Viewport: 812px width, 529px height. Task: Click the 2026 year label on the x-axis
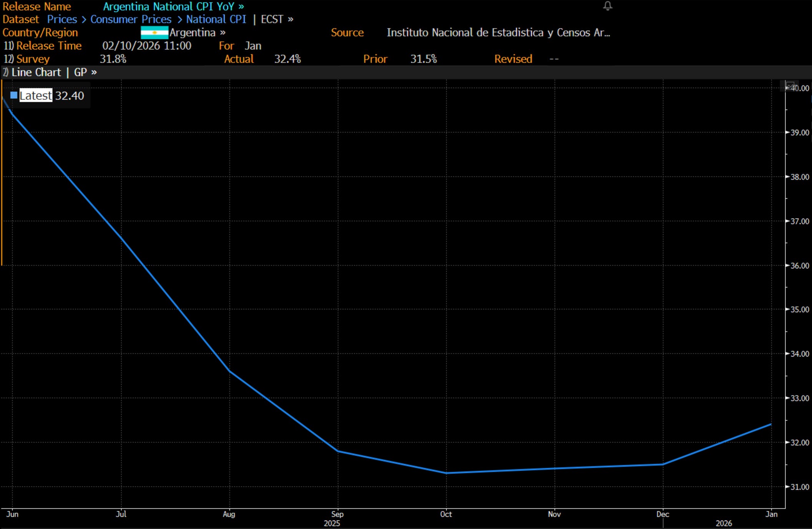point(724,523)
